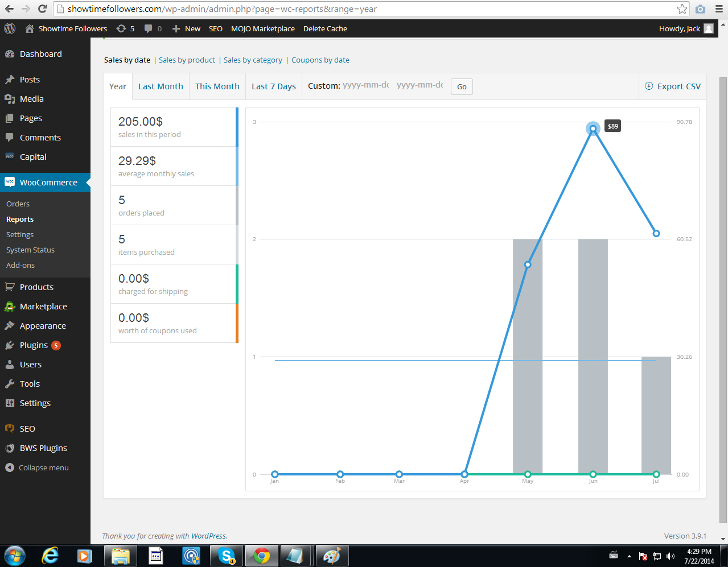Toggle the items purchased series

174,245
